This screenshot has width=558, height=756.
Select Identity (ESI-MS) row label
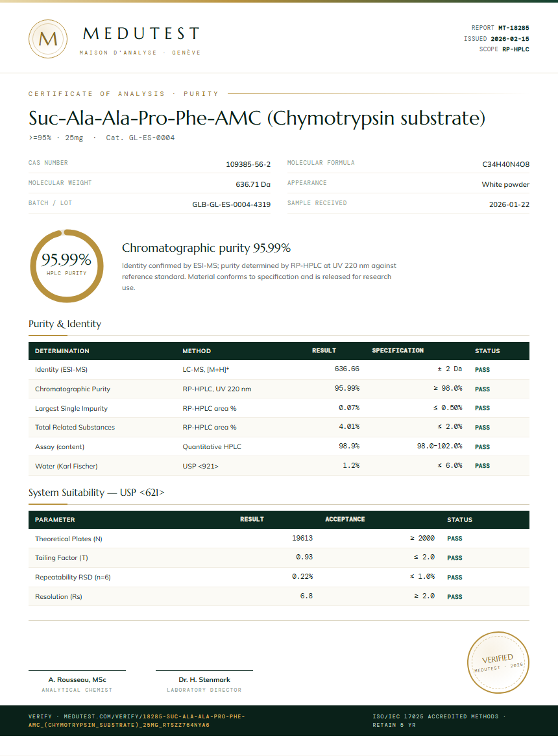click(x=61, y=370)
